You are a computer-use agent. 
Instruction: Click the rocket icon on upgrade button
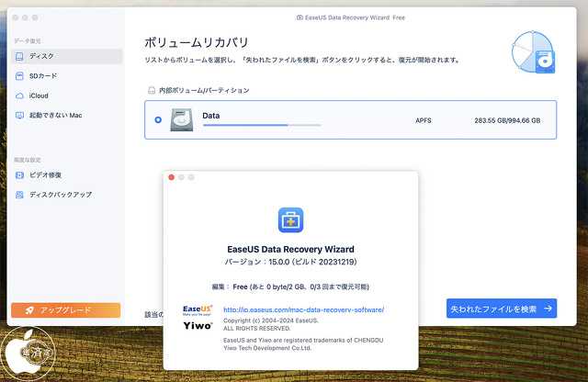[x=29, y=310]
